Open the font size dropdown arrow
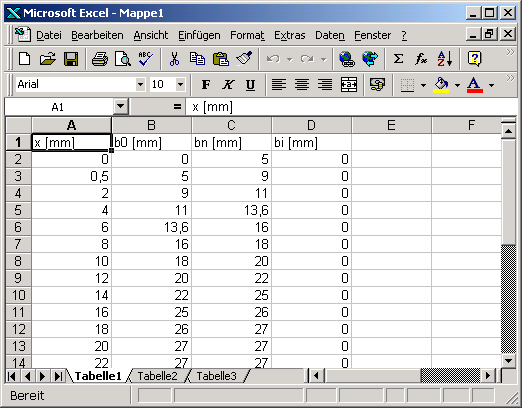522x408 pixels. [x=180, y=85]
